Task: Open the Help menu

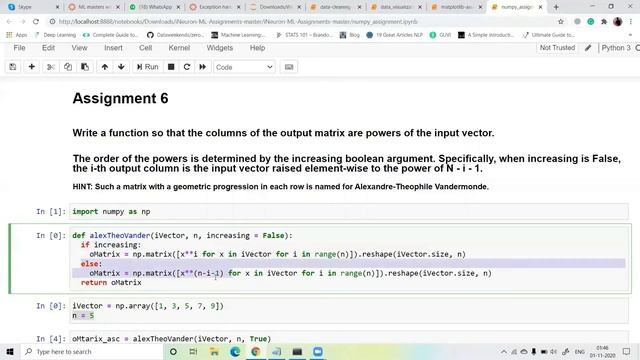Action: [x=257, y=48]
